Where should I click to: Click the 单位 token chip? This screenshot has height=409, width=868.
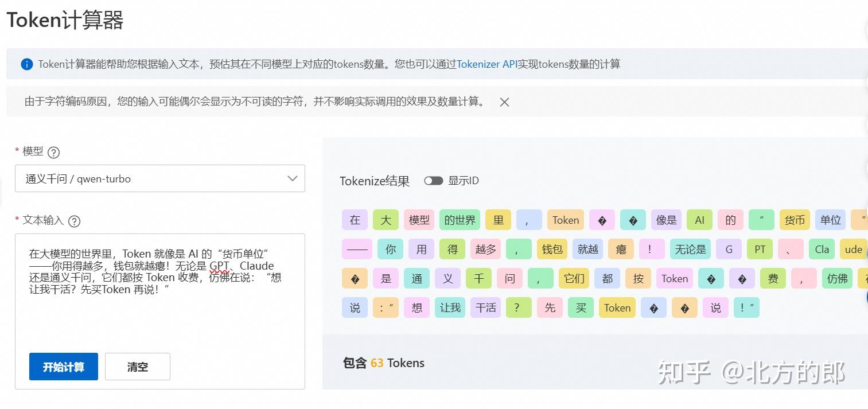(x=830, y=220)
